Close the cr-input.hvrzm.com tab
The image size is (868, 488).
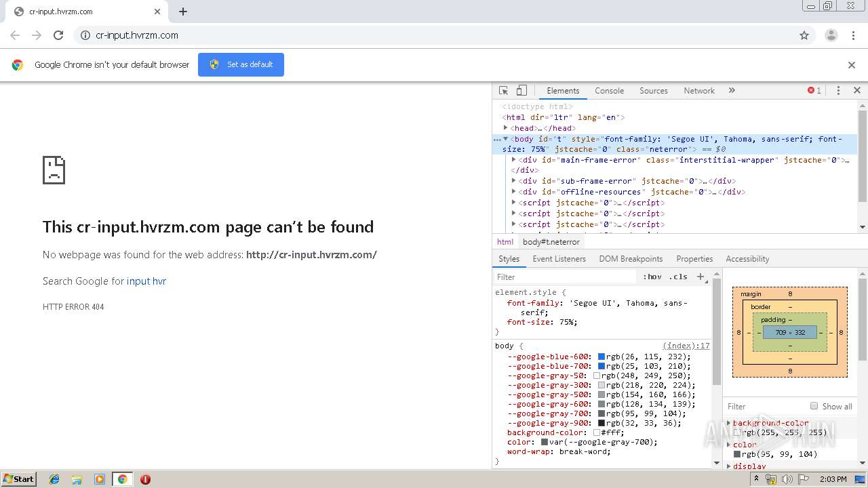click(x=157, y=12)
